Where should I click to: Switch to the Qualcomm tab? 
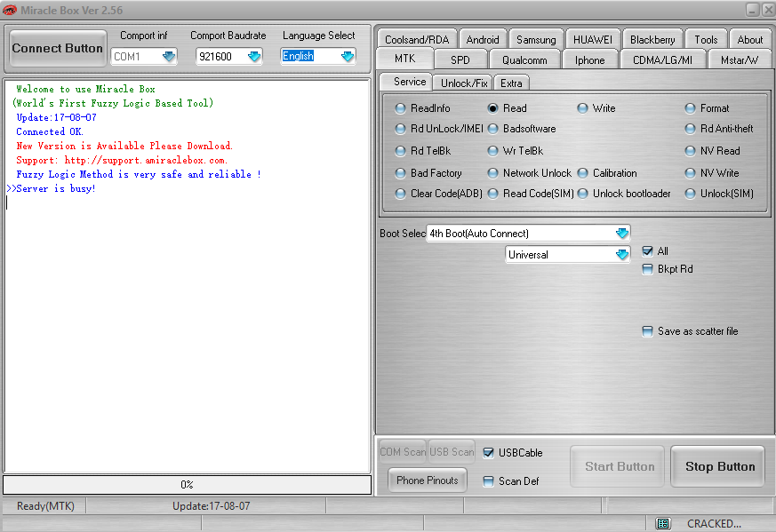pos(524,60)
